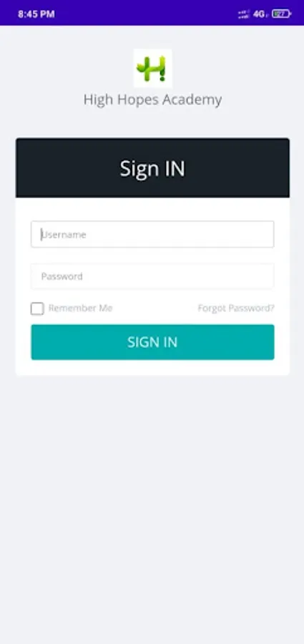
Task: Tap the white card area below the SIGN IN button
Action: tap(152, 368)
